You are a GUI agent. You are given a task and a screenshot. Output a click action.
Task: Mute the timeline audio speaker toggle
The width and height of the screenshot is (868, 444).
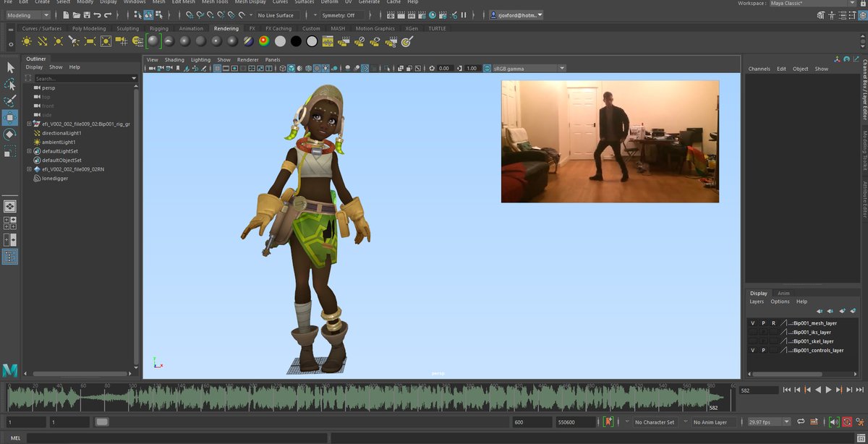click(x=833, y=422)
